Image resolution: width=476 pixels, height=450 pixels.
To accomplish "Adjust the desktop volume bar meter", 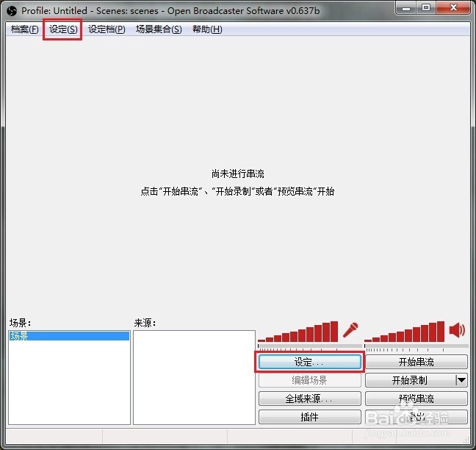I will (x=404, y=332).
